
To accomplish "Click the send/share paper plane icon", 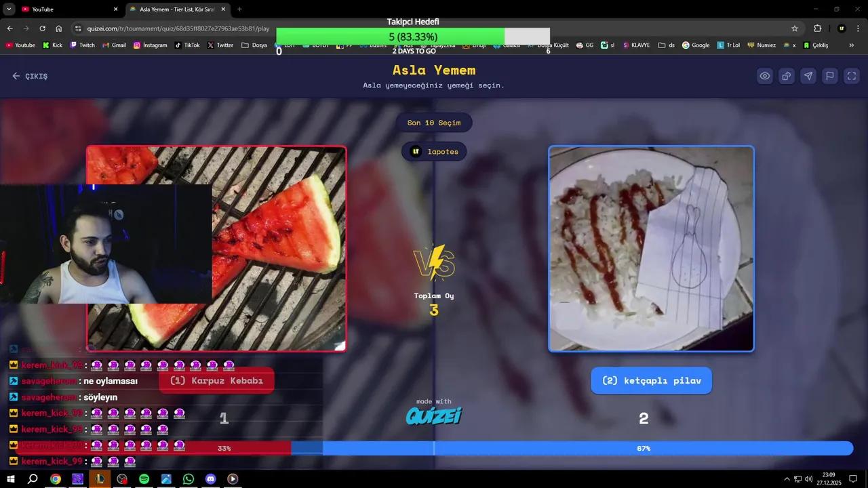I will coord(808,76).
